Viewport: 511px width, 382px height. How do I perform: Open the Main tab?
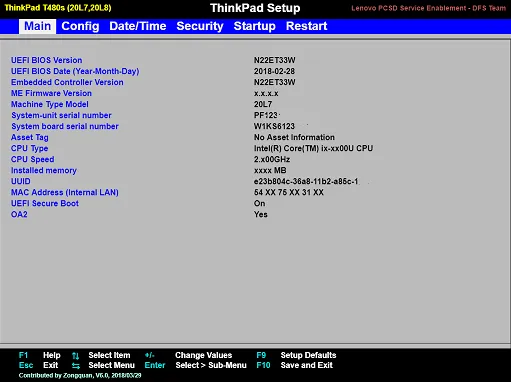point(37,26)
